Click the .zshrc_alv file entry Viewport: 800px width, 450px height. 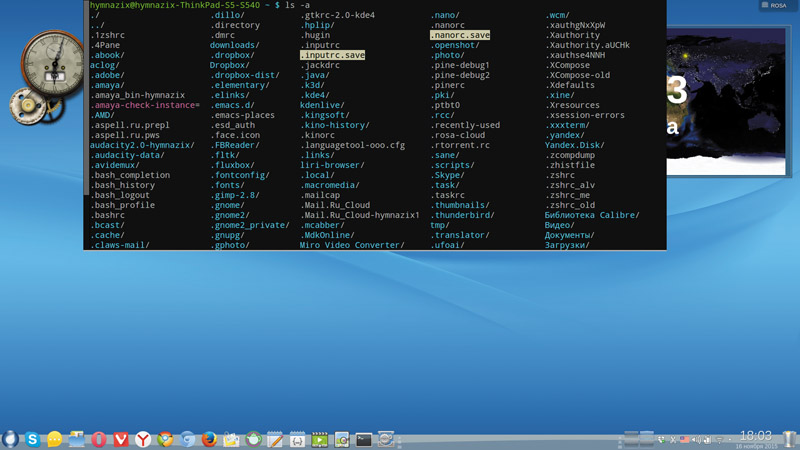pos(570,185)
